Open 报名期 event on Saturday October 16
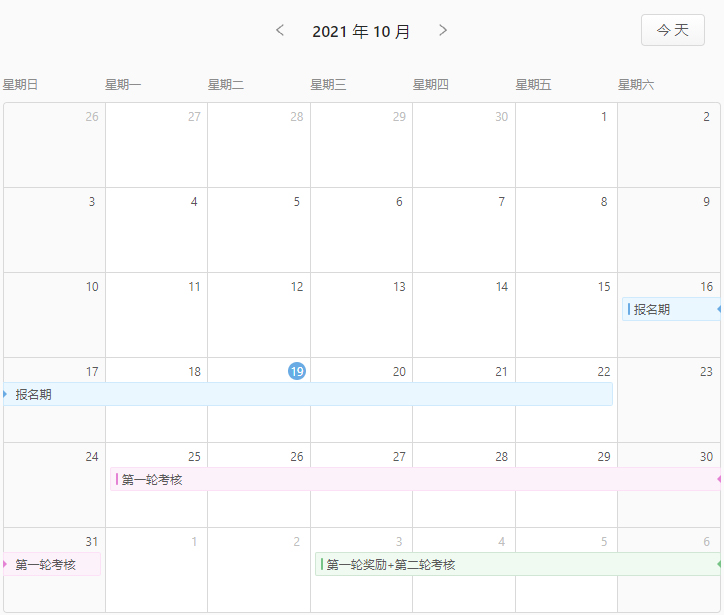Viewport: 724px width, 615px height. click(669, 309)
